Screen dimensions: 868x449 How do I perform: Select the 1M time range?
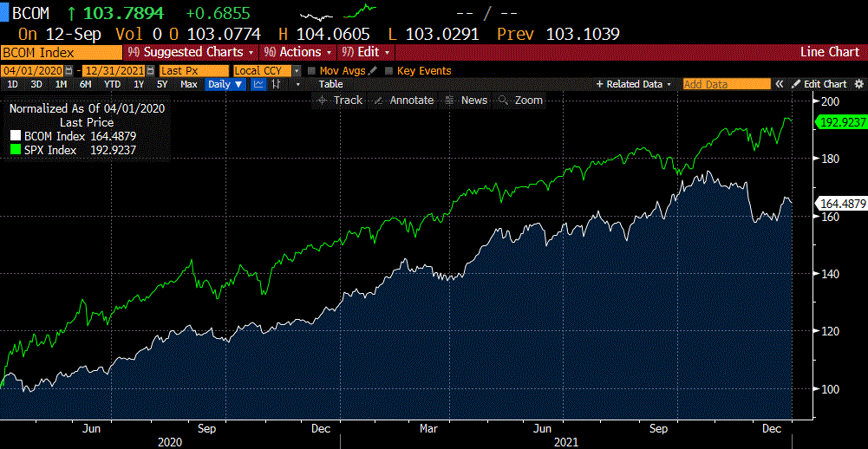click(x=61, y=84)
